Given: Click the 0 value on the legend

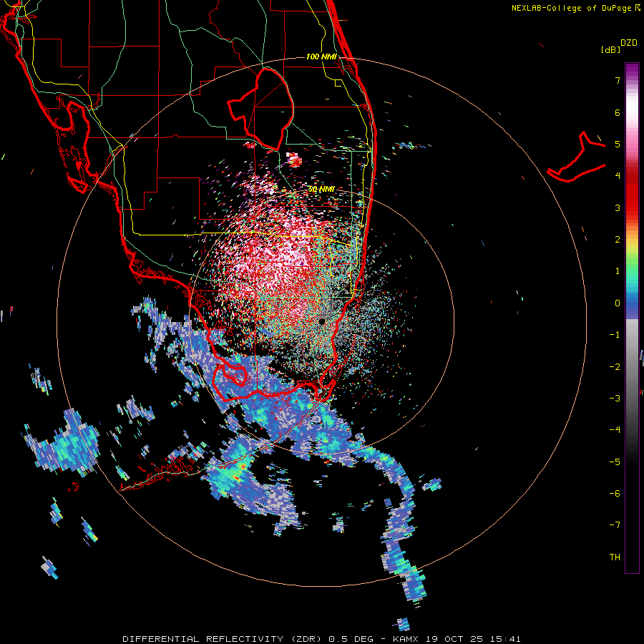Looking at the screenshot, I should pyautogui.click(x=618, y=303).
